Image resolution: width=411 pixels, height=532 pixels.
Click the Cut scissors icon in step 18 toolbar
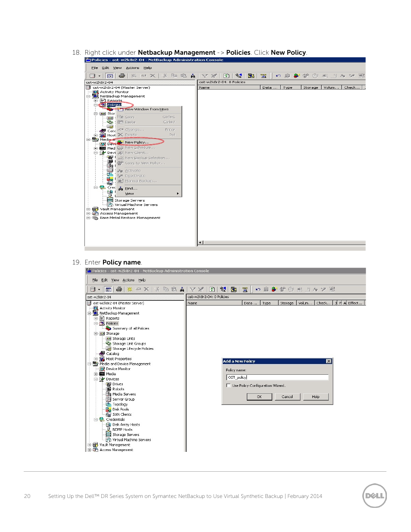(x=165, y=76)
